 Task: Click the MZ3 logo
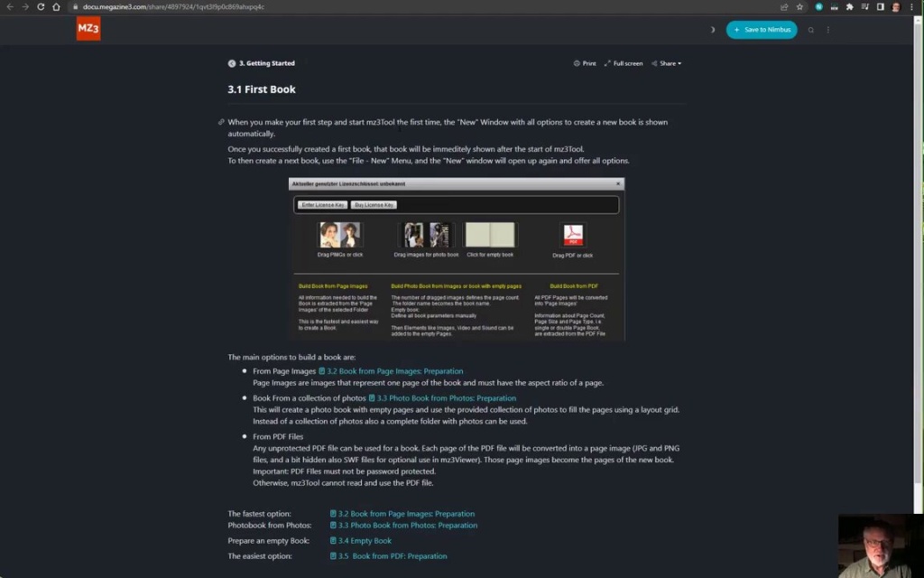click(x=88, y=28)
